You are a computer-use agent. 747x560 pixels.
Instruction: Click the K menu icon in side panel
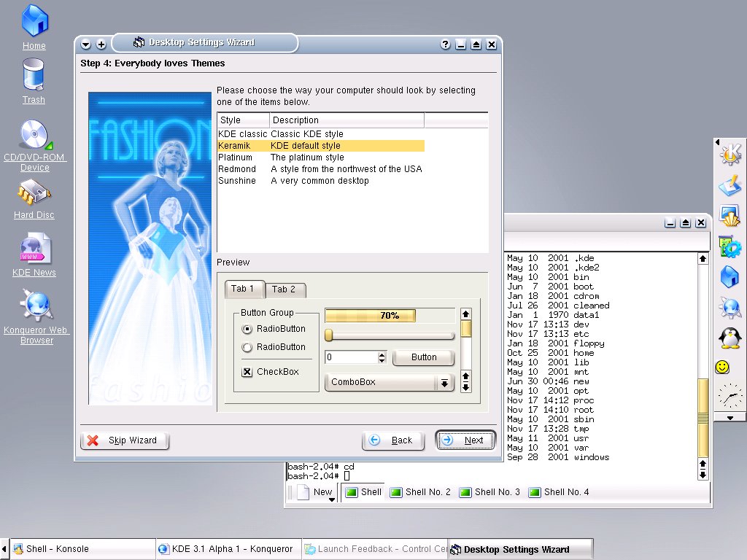coord(729,154)
